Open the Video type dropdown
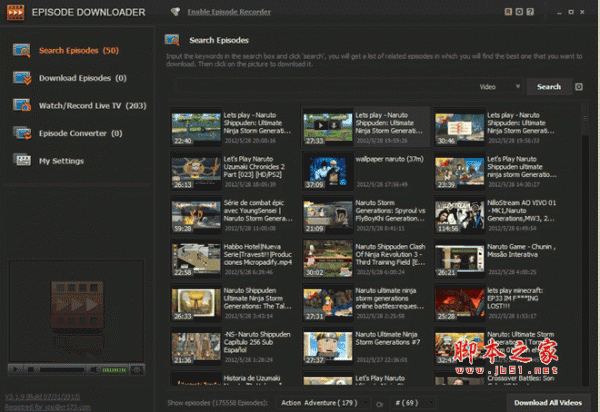Image resolution: width=600 pixels, height=412 pixels. (x=500, y=87)
